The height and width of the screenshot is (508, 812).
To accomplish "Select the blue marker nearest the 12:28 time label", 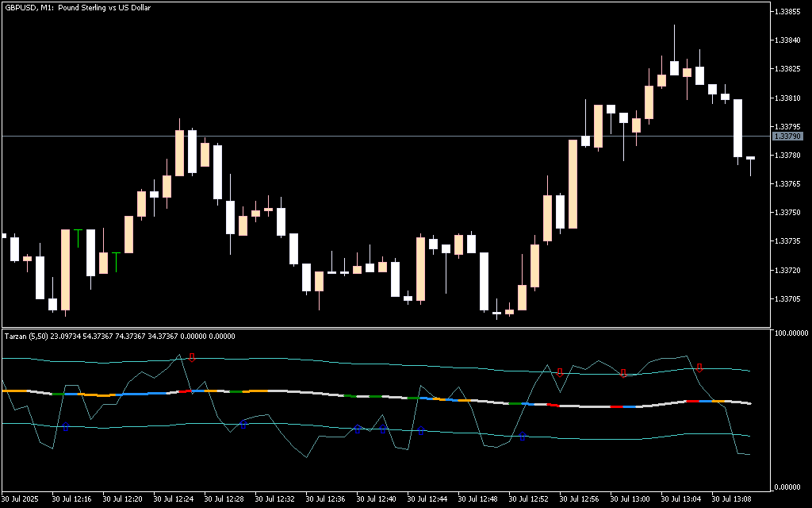I will (243, 424).
